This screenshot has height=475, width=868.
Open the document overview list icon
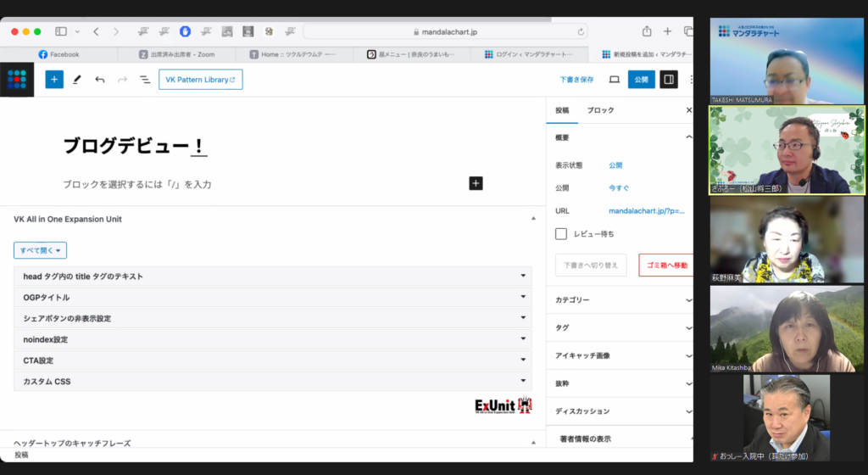(x=145, y=80)
